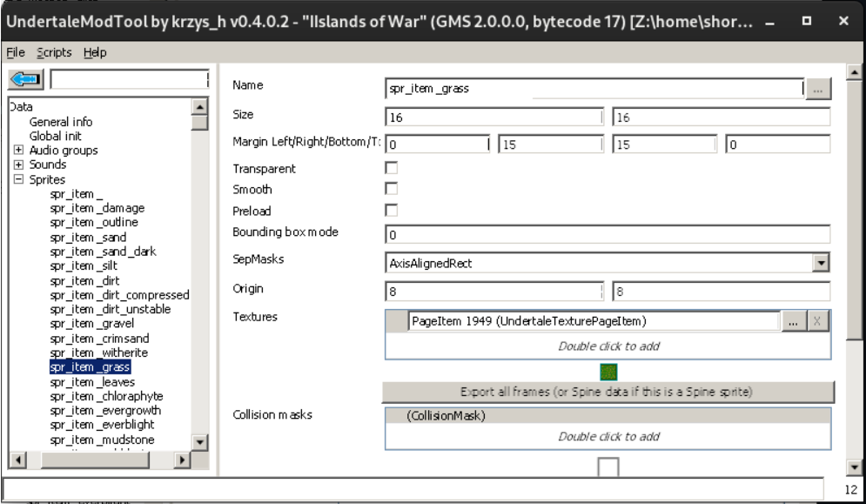Open the File menu
866x504 pixels.
coord(16,52)
